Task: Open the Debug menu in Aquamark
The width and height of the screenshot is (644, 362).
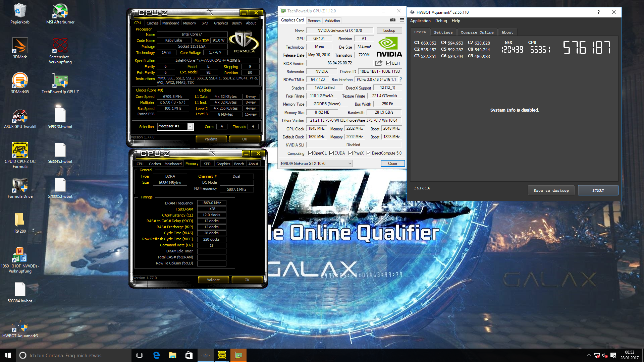Action: [441, 21]
